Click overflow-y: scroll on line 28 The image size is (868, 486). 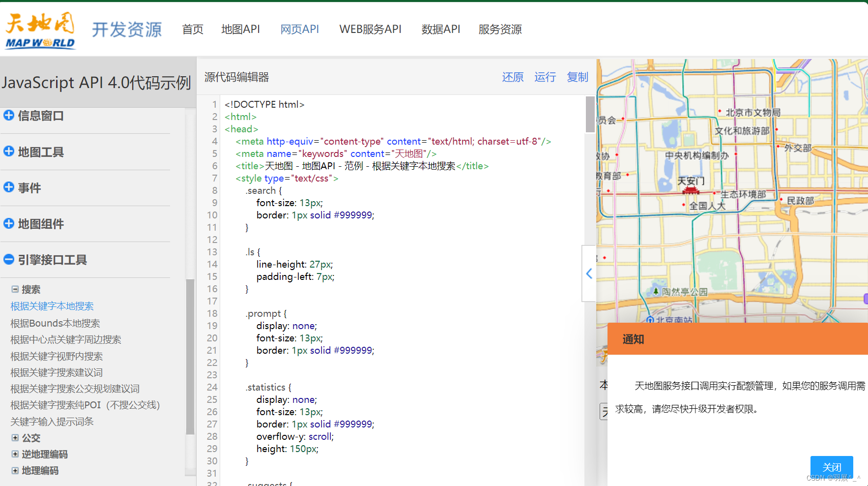295,436
